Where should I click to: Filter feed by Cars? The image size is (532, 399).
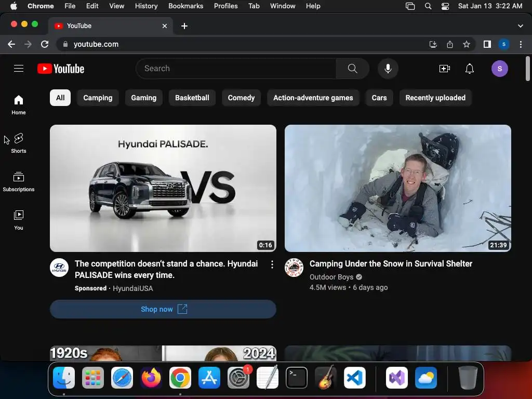[379, 98]
